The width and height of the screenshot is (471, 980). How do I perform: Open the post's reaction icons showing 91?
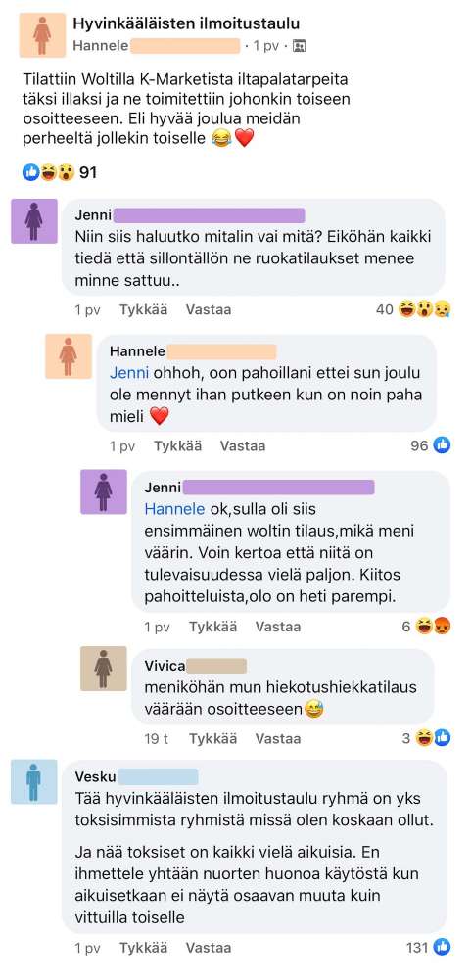click(60, 172)
